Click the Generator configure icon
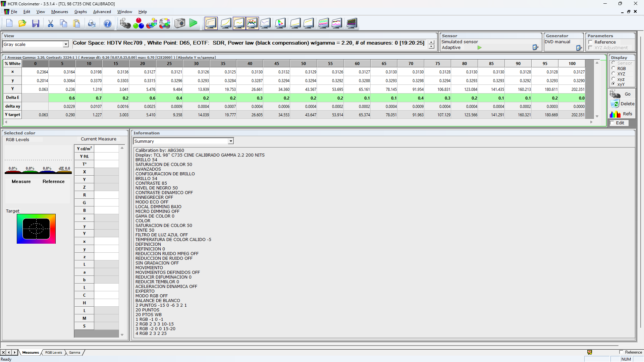 pos(579,48)
